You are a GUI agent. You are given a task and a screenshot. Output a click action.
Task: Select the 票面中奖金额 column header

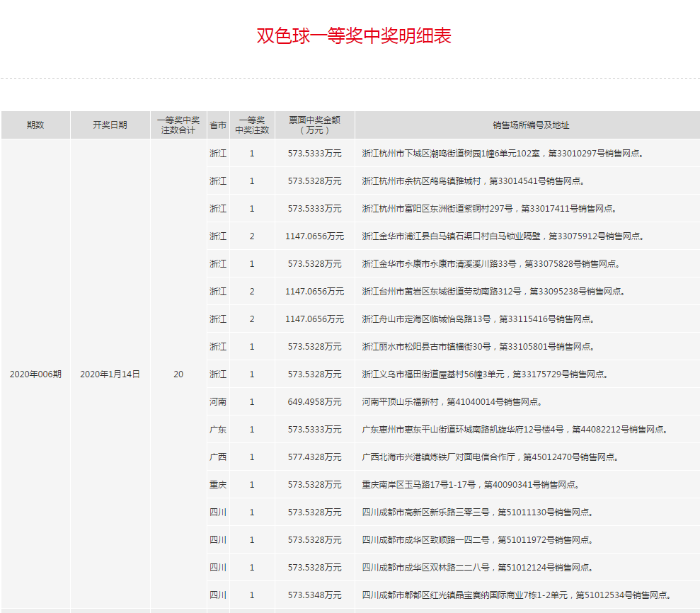[x=315, y=125]
